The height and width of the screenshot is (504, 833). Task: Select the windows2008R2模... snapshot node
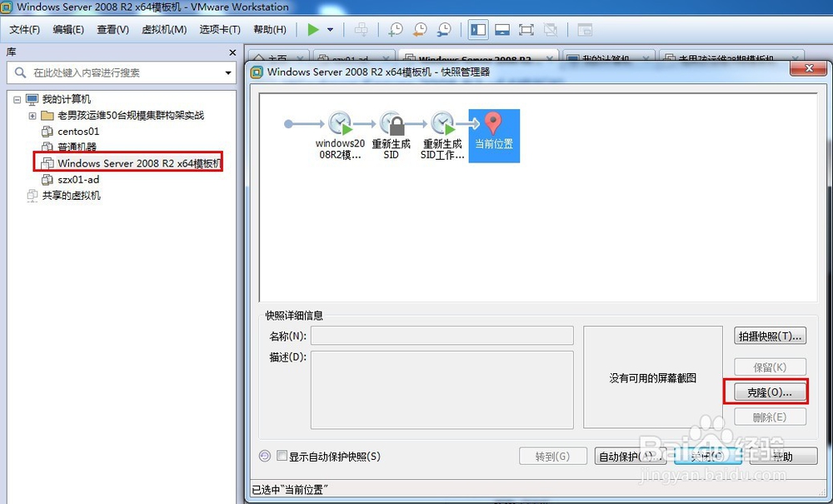tap(340, 136)
